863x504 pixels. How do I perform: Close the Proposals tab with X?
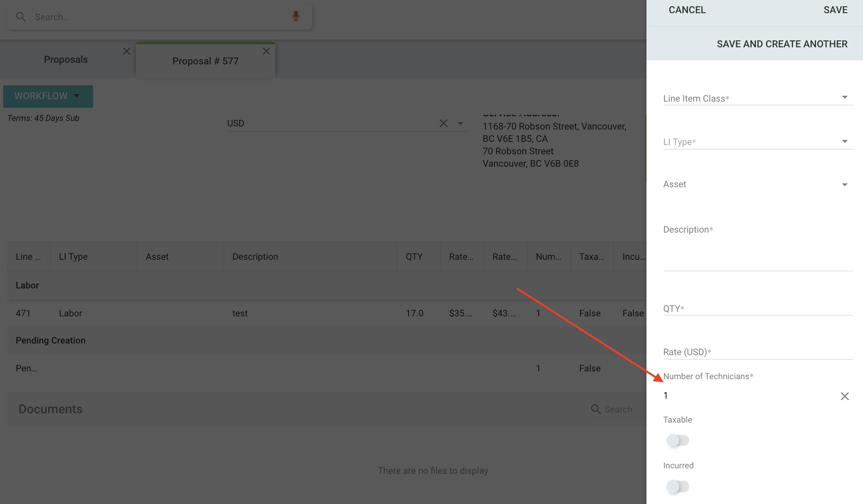click(127, 51)
